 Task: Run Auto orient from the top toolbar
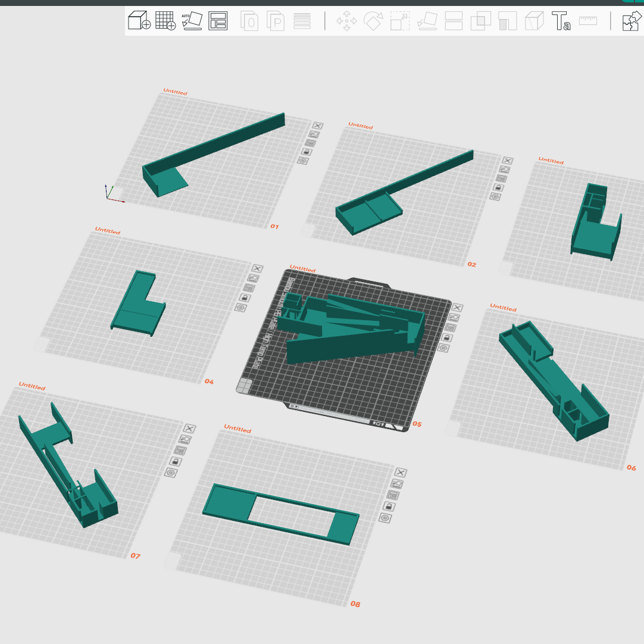[192, 21]
